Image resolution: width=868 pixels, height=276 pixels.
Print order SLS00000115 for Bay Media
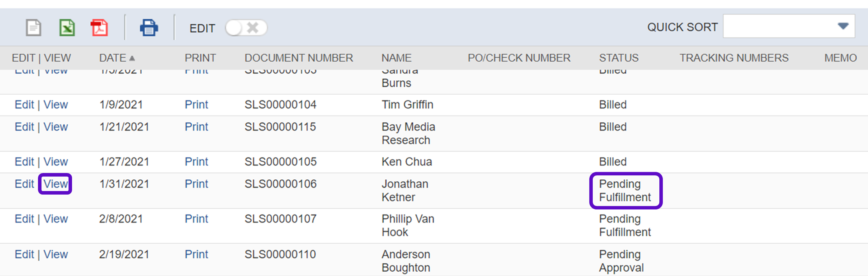click(x=196, y=127)
